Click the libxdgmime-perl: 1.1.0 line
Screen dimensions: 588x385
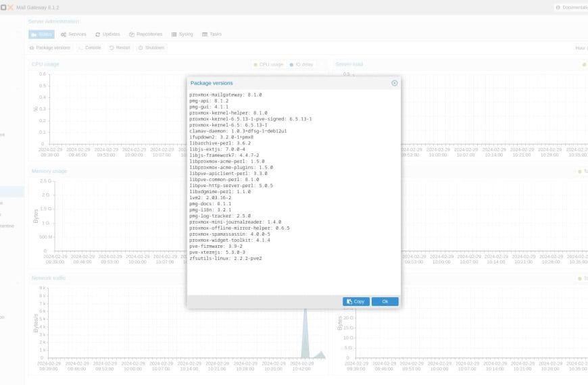tap(220, 192)
